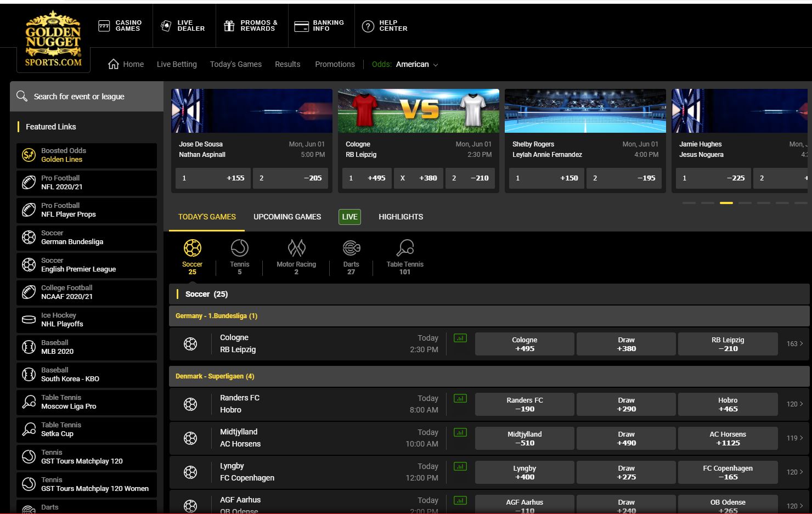
Task: Open Ice Hockey NHL Playoffs link
Action: point(87,320)
